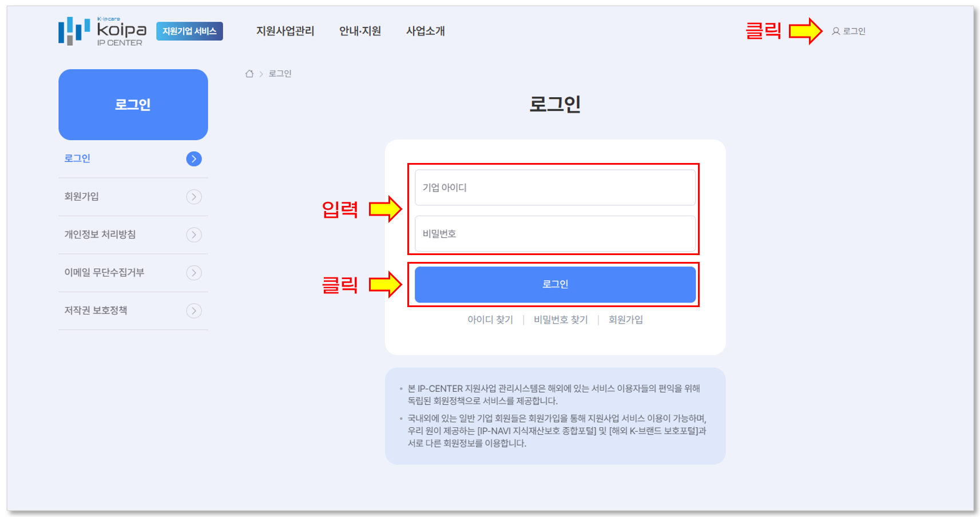Open 저작권 보호정책 in sidebar
The width and height of the screenshot is (980, 517).
[133, 311]
